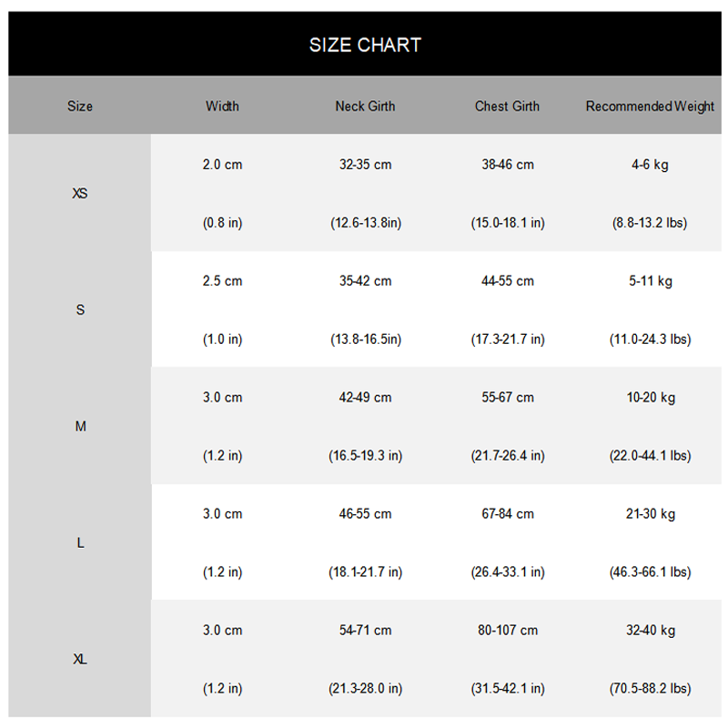Viewport: 728px width, 728px height.
Task: Click the SIZE CHART title
Action: click(365, 45)
